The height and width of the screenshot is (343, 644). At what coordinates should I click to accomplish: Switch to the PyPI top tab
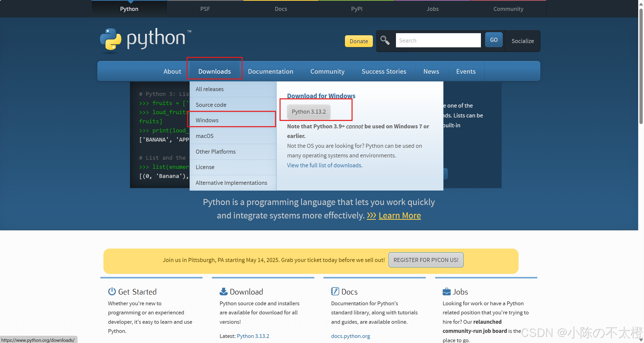pos(357,9)
